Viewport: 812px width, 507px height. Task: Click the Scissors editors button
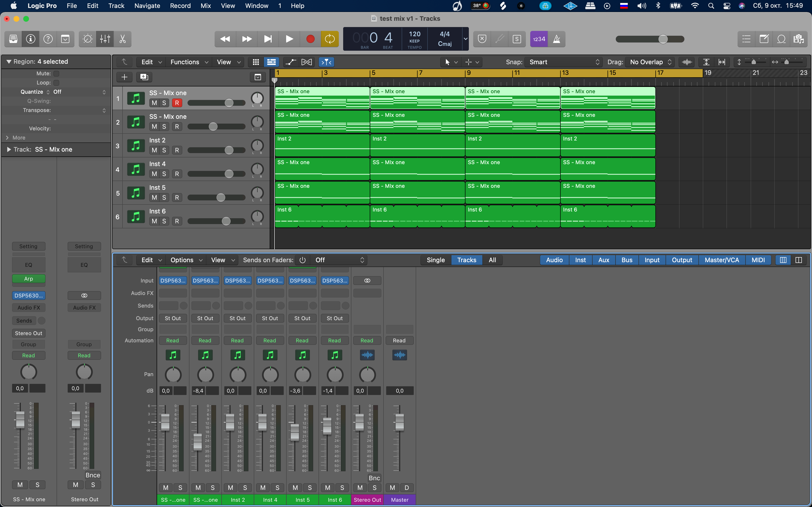[x=123, y=39]
